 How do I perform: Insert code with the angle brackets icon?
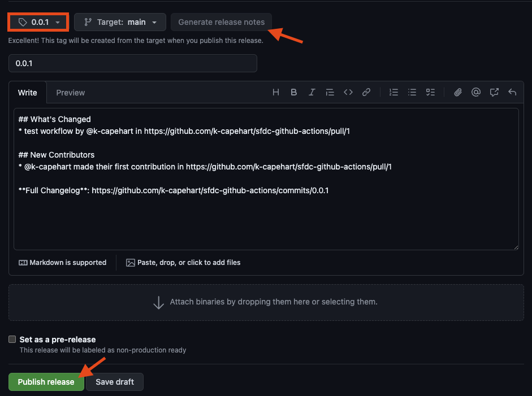[x=348, y=92]
